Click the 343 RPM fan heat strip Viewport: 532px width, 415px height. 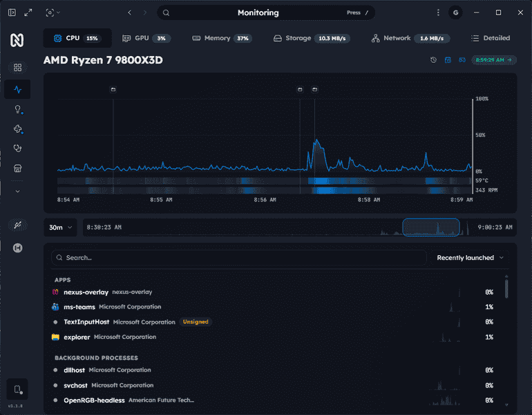[x=265, y=190]
